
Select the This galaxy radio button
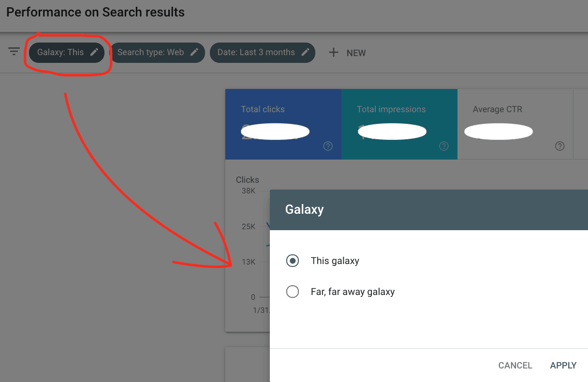(x=293, y=261)
